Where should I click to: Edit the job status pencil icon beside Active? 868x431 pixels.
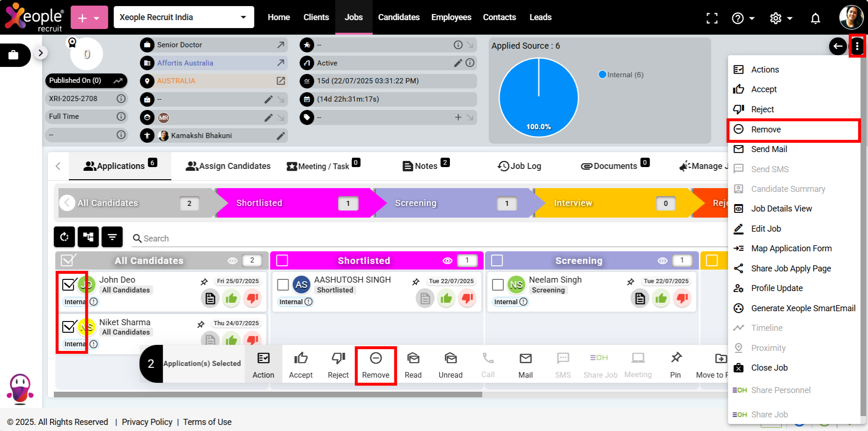(x=458, y=63)
